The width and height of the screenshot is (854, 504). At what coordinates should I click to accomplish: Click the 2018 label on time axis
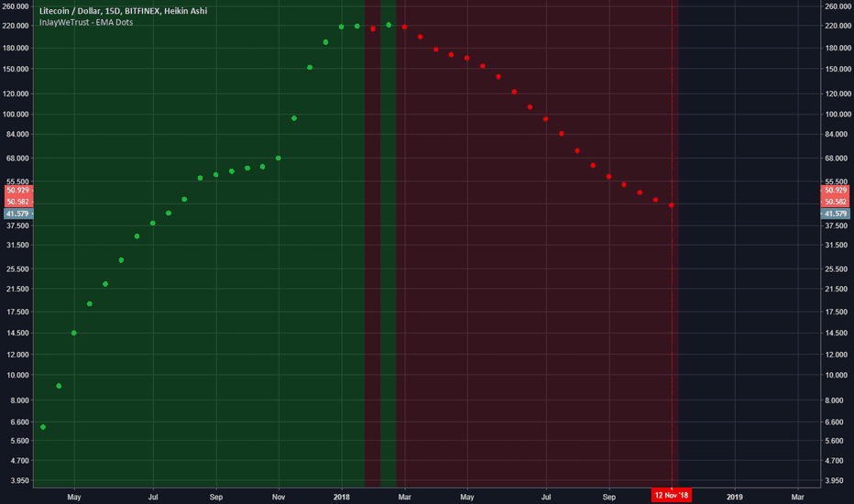[x=342, y=497]
